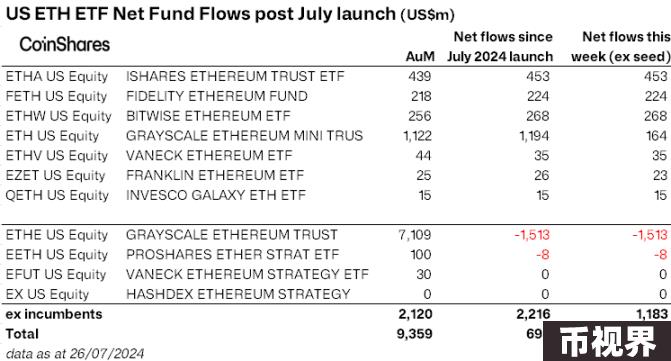
Task: Select FETH US Equity row ticker
Action: (x=56, y=96)
